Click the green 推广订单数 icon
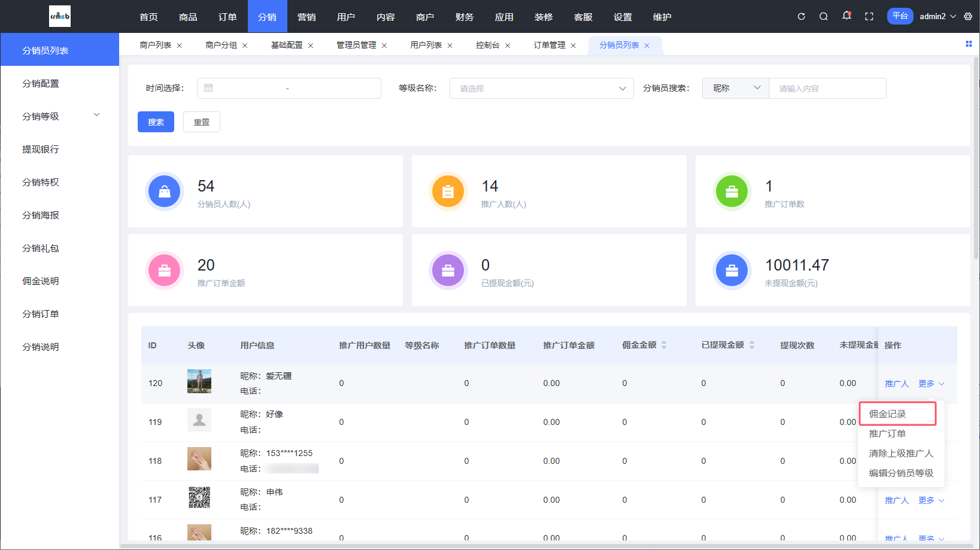This screenshot has height=550, width=980. 732,192
